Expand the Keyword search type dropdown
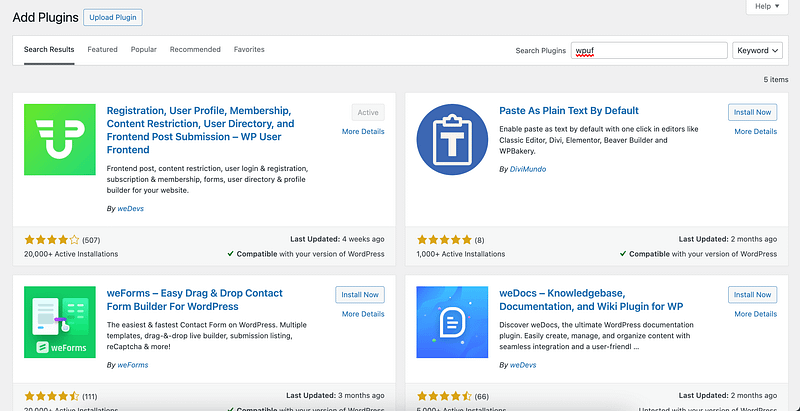 (756, 50)
